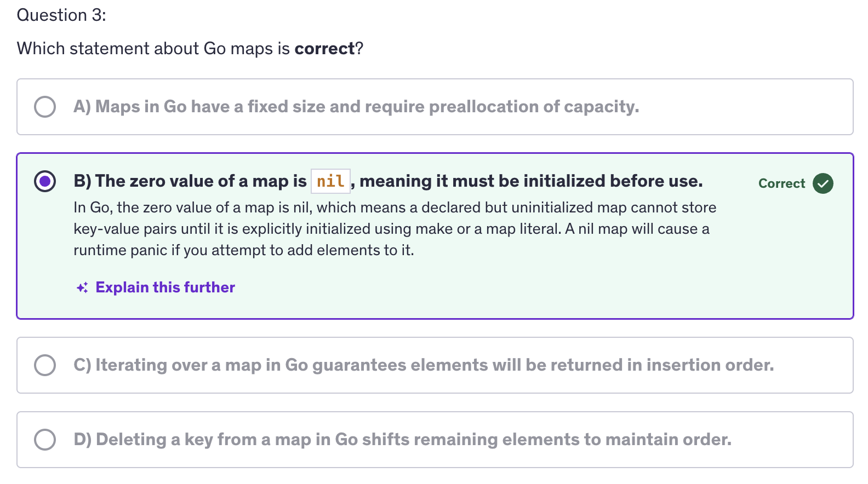The width and height of the screenshot is (868, 484).
Task: Choose option C radio button
Action: (x=45, y=365)
